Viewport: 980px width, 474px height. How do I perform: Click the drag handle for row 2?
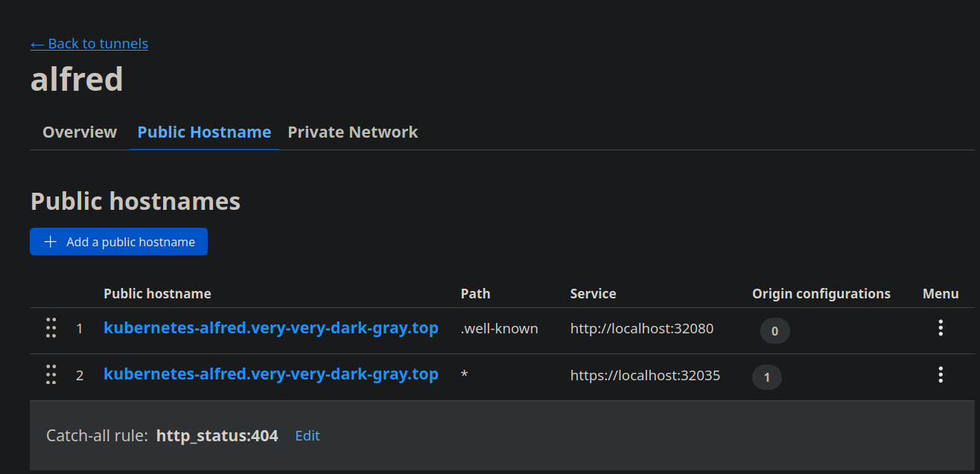[x=51, y=374]
